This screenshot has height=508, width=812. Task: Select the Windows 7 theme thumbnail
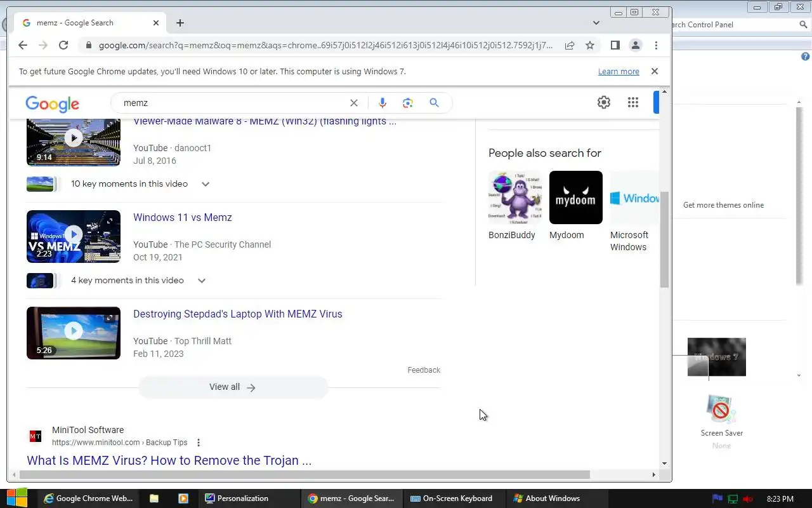(x=717, y=357)
